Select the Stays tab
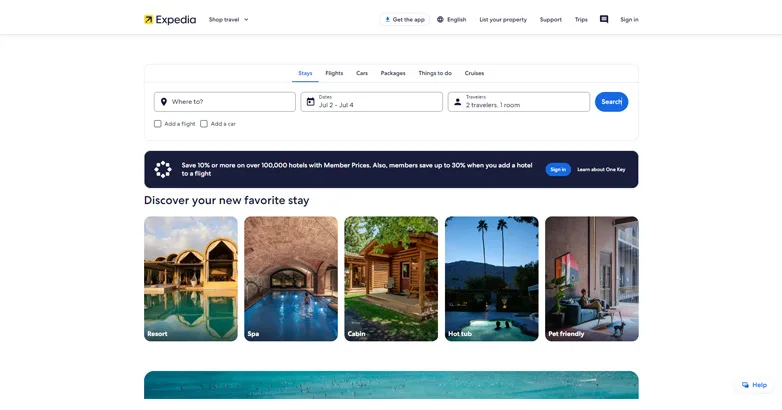 [305, 73]
